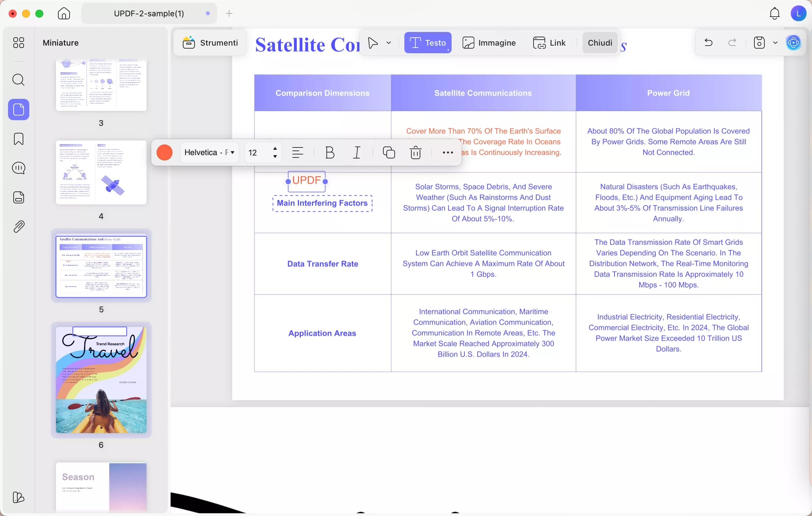Delete the selected text box

[x=415, y=153]
